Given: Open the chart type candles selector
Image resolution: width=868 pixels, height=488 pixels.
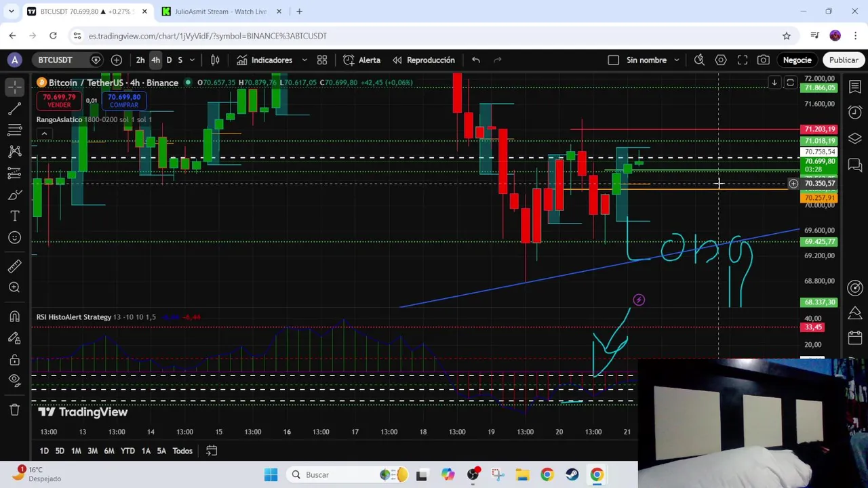Looking at the screenshot, I should 215,60.
